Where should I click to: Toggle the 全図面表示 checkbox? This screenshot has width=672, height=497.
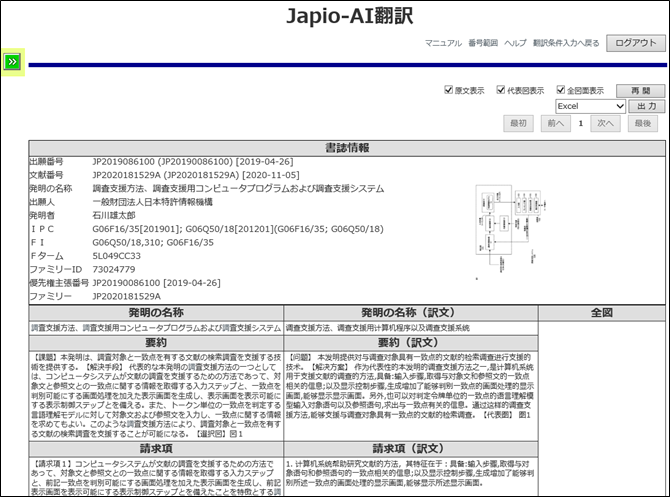561,90
